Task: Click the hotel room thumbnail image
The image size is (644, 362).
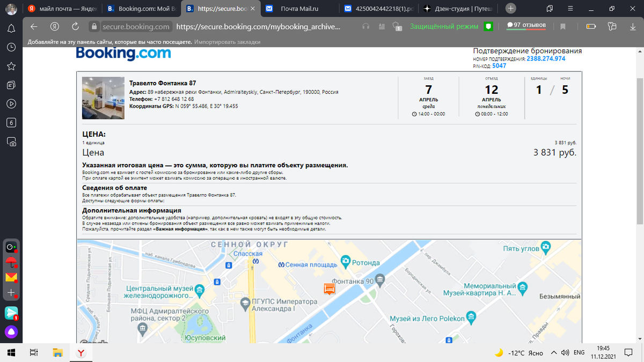Action: click(x=103, y=98)
